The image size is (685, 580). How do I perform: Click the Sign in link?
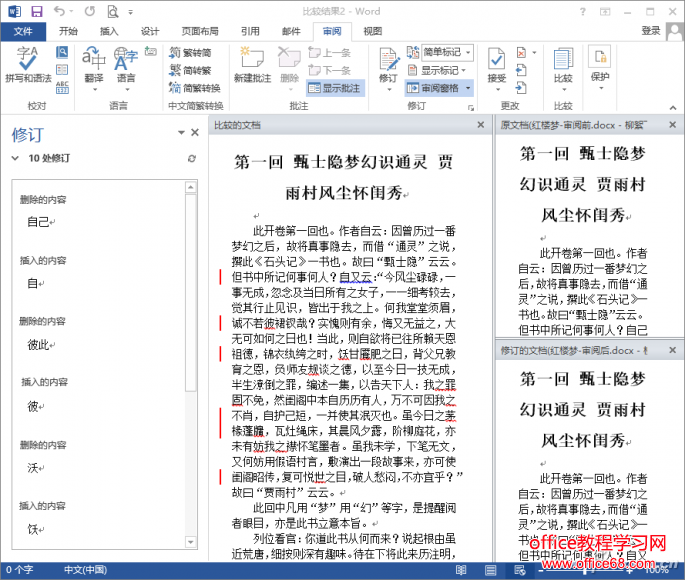coord(650,31)
